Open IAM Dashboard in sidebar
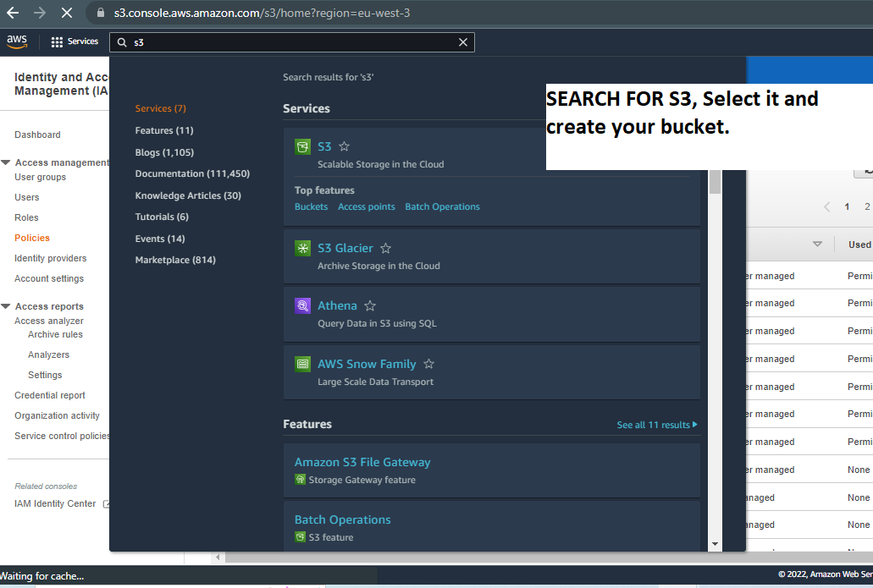This screenshot has width=873, height=588. click(37, 135)
